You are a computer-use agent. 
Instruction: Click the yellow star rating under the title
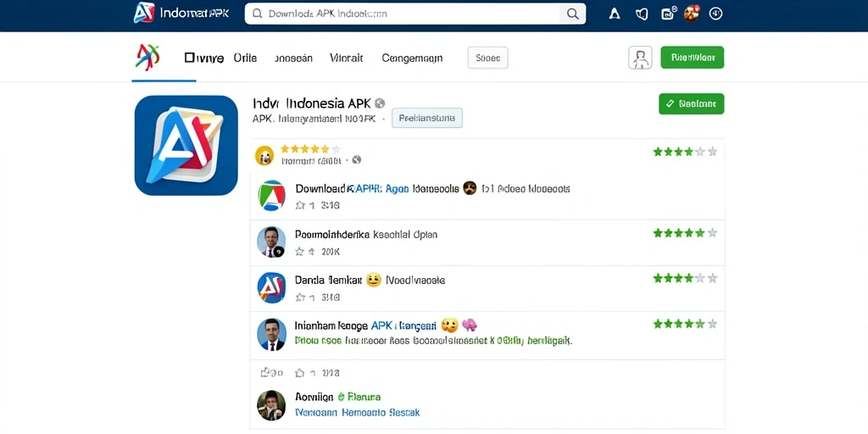point(310,149)
